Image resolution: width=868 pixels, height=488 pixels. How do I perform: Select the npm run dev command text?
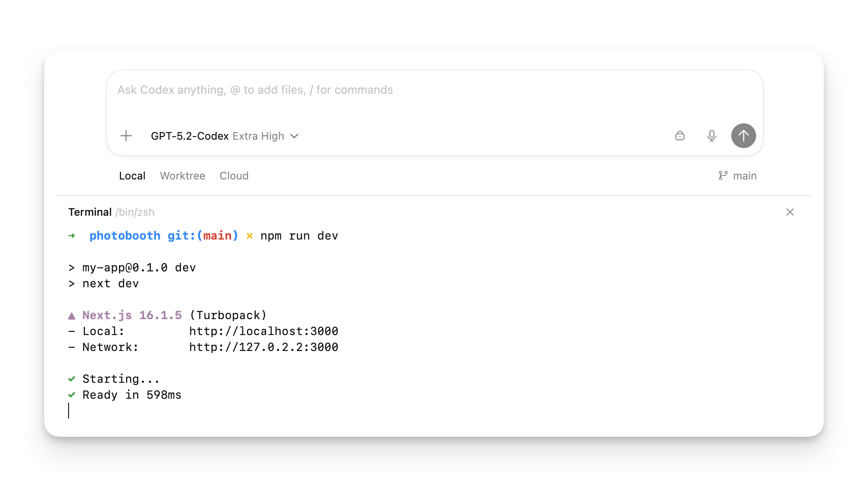299,236
